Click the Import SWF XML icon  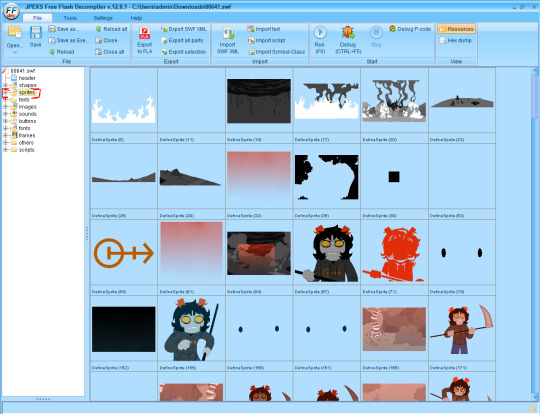pos(228,33)
